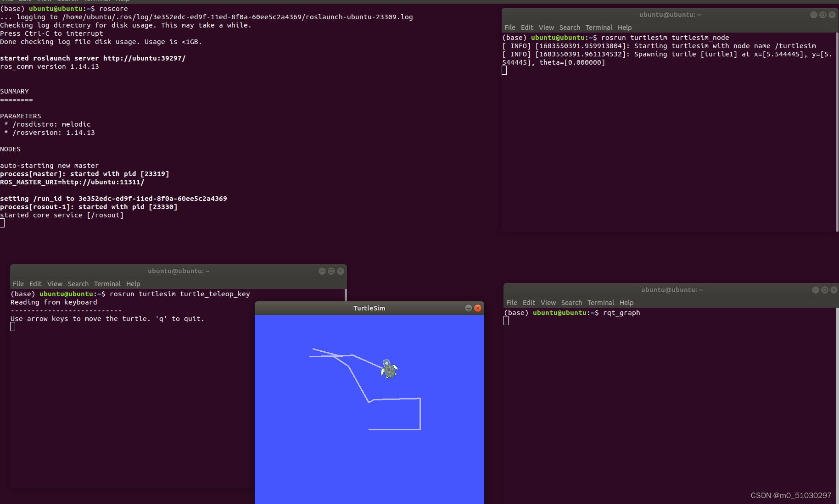Close the turtle_teleop_key terminal window
Viewport: 839px width, 504px height.
click(341, 271)
